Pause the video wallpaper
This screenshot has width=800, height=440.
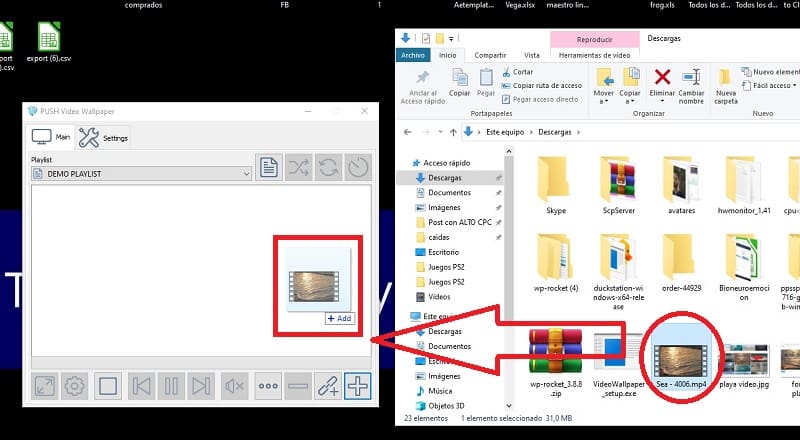pyautogui.click(x=171, y=386)
